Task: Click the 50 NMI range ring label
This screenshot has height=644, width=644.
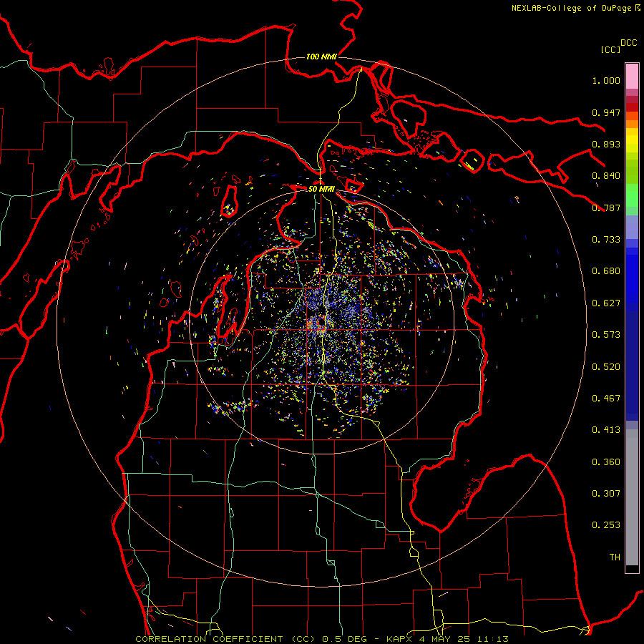Action: [321, 189]
